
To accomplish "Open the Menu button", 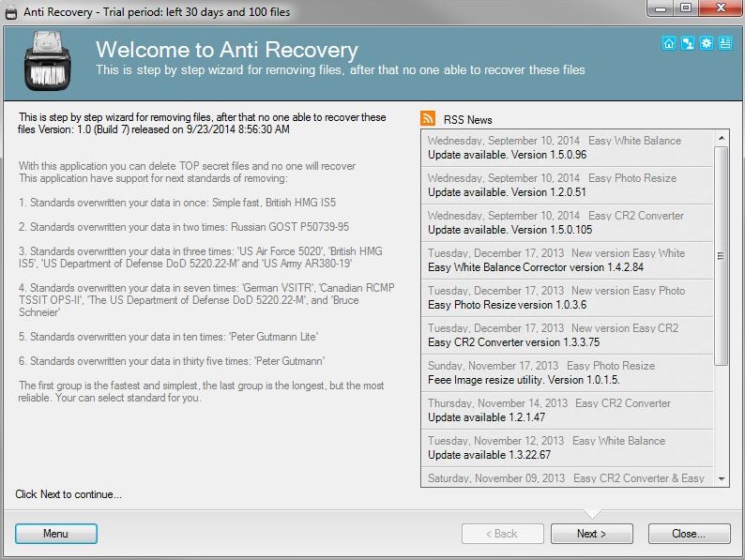I will click(x=56, y=534).
